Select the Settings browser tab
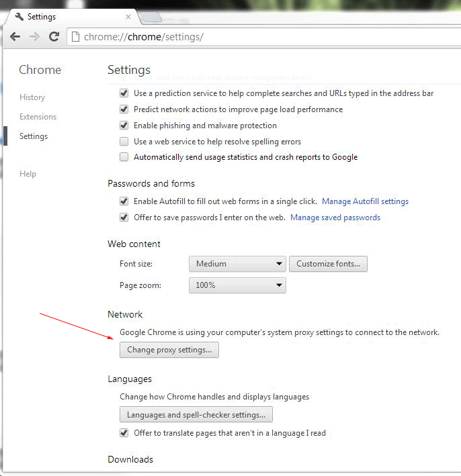 72,17
